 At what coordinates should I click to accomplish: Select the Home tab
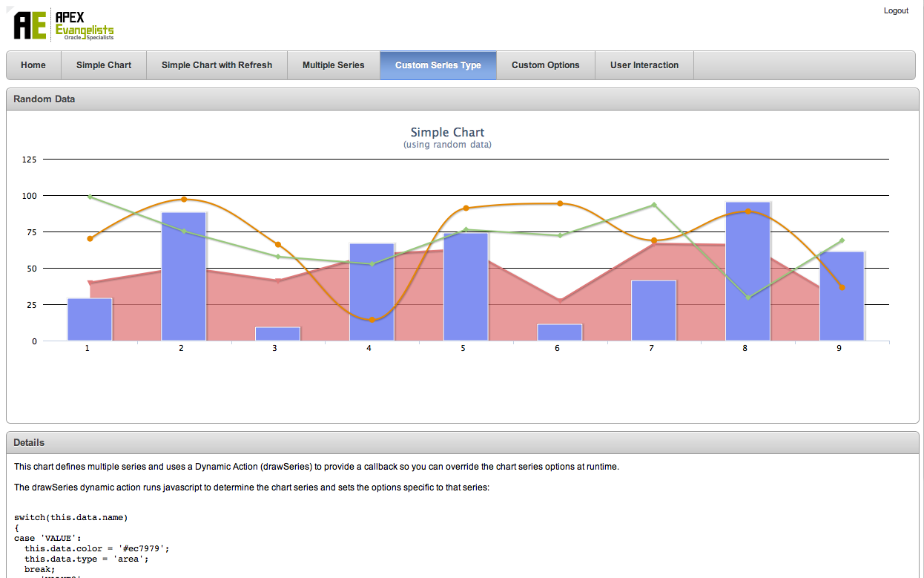[33, 65]
